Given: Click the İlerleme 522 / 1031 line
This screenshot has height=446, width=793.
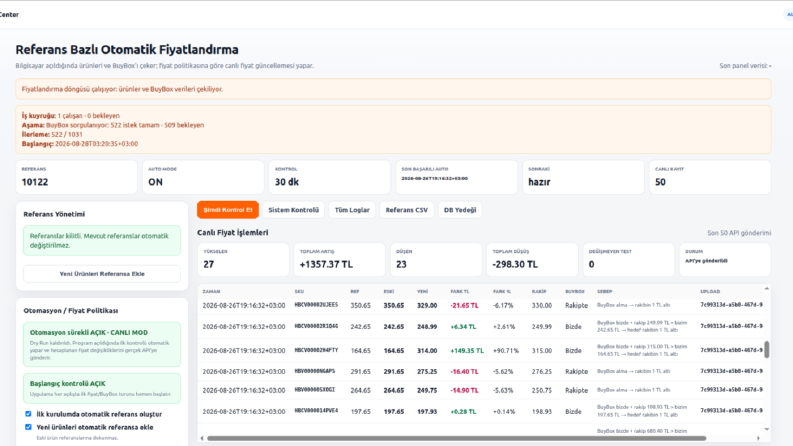Looking at the screenshot, I should tap(52, 135).
